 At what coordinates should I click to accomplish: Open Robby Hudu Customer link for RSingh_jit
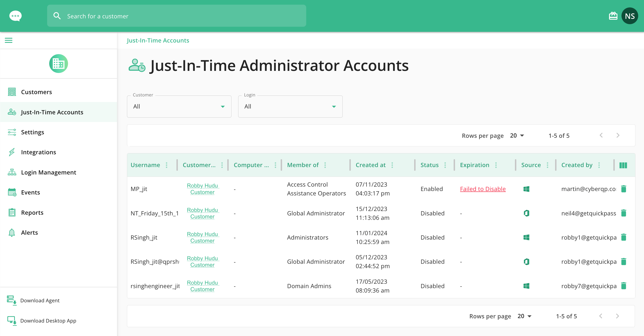[202, 237]
